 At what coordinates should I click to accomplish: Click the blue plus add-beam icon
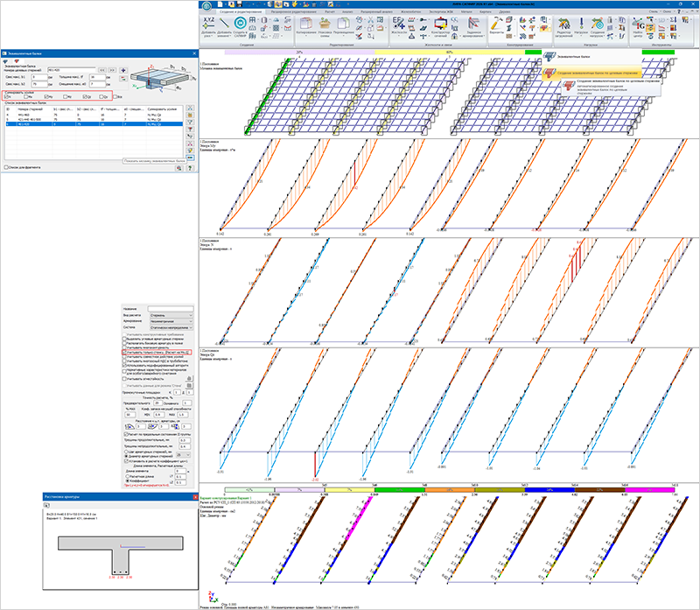click(123, 70)
